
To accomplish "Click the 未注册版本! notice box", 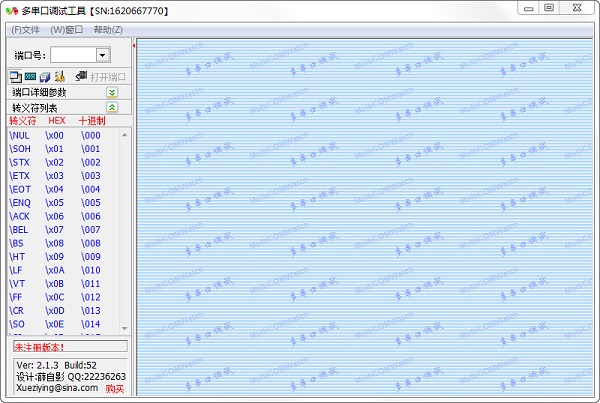I will pos(70,347).
